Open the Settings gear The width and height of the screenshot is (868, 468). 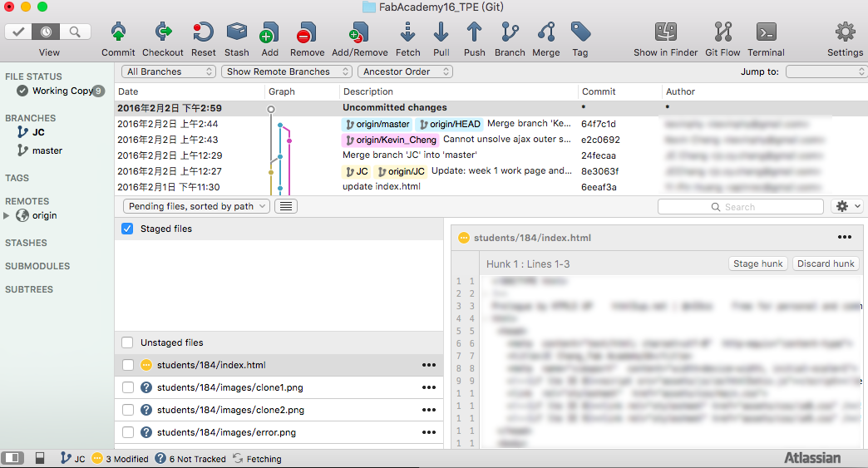[846, 32]
